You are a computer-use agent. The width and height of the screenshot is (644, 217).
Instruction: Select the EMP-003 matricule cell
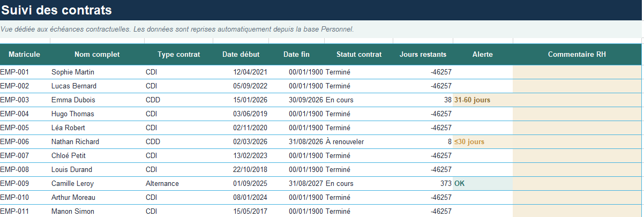[x=25, y=100]
